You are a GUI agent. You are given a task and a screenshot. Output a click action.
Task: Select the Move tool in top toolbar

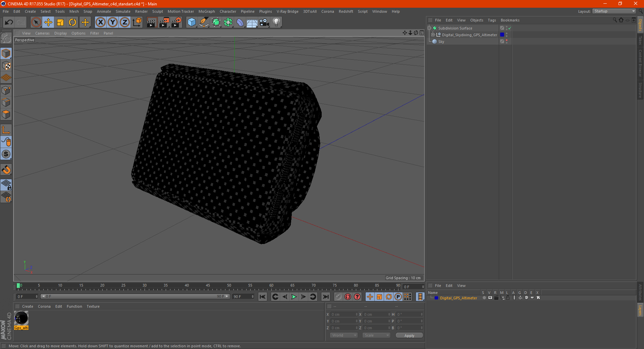coord(48,22)
